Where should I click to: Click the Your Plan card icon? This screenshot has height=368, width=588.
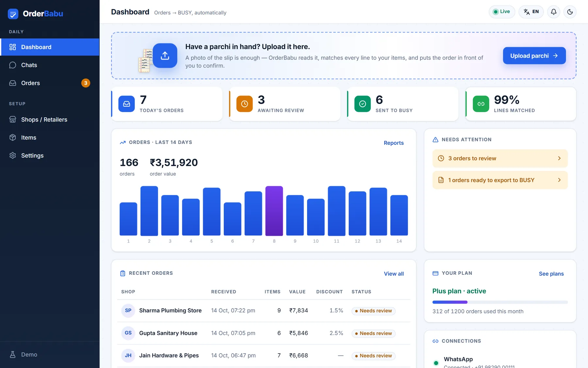[435, 273]
